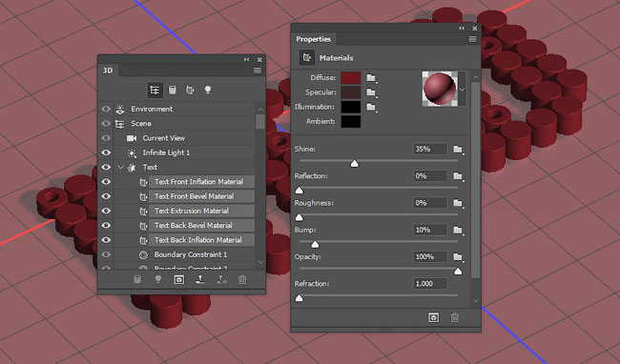Image resolution: width=620 pixels, height=364 pixels.
Task: Click the Illumination color swatch
Action: (351, 107)
